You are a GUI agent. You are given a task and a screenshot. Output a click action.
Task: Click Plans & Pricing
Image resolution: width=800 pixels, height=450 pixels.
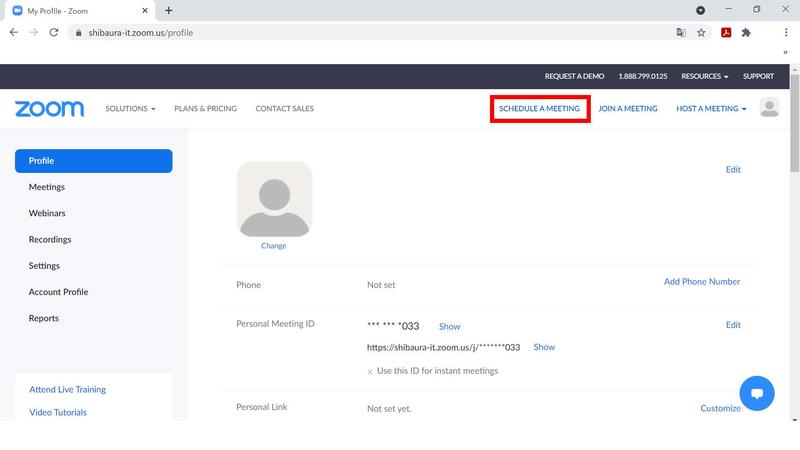coord(205,109)
